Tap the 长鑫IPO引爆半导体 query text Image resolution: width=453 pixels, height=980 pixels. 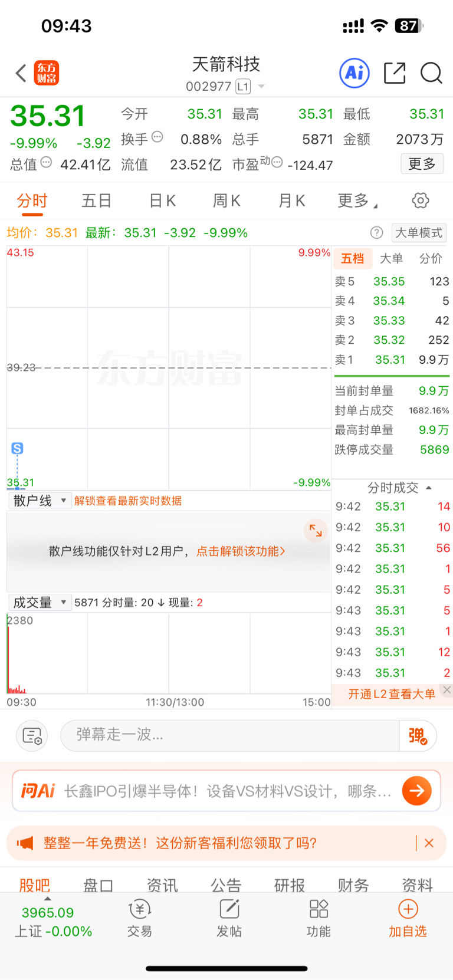pyautogui.click(x=228, y=791)
